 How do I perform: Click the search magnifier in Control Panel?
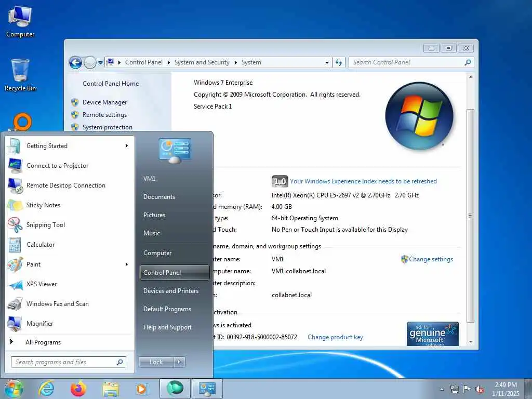coord(468,62)
